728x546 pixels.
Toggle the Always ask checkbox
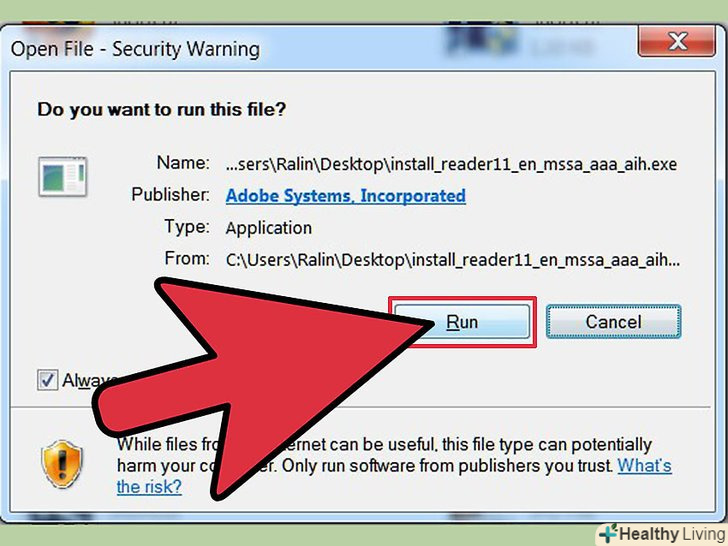47,380
